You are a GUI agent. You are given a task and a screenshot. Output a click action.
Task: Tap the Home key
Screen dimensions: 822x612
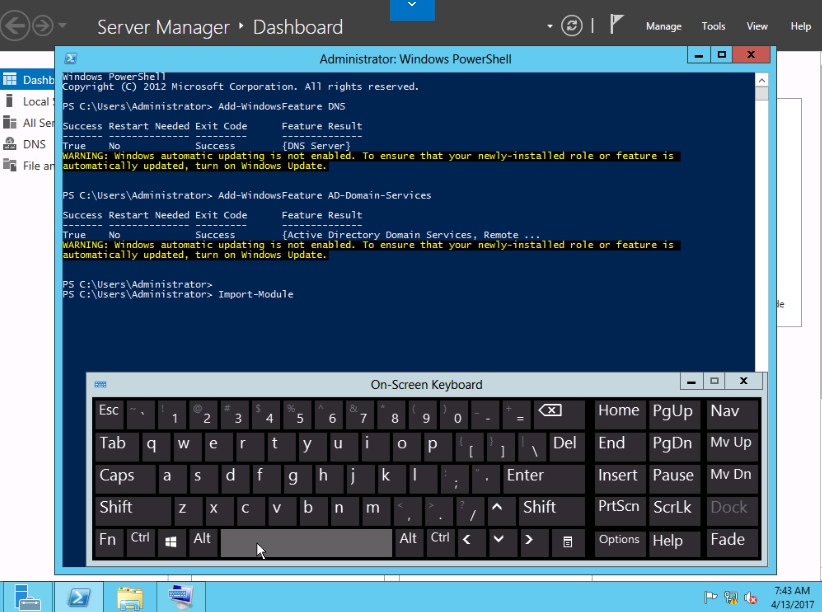(620, 413)
